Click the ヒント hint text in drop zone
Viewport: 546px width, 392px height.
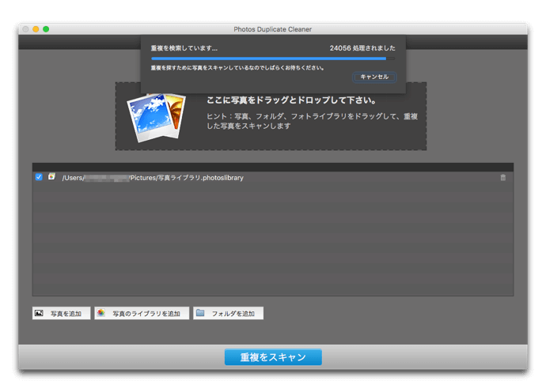click(312, 121)
